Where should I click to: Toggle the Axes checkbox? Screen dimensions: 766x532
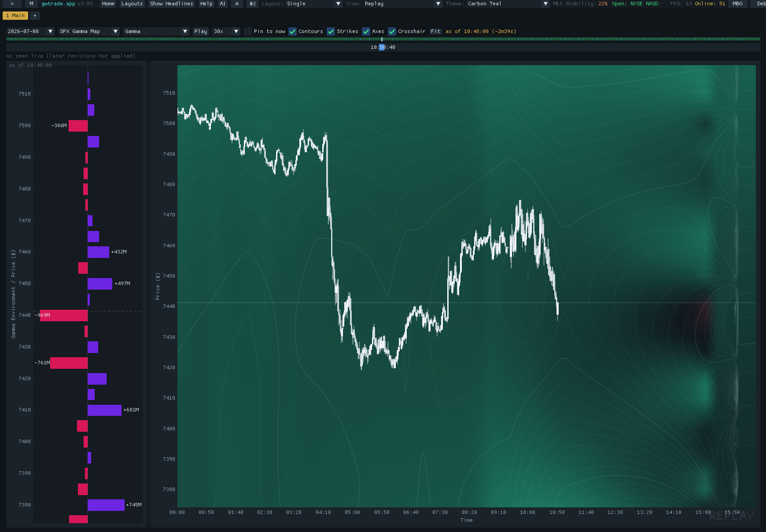tap(366, 31)
